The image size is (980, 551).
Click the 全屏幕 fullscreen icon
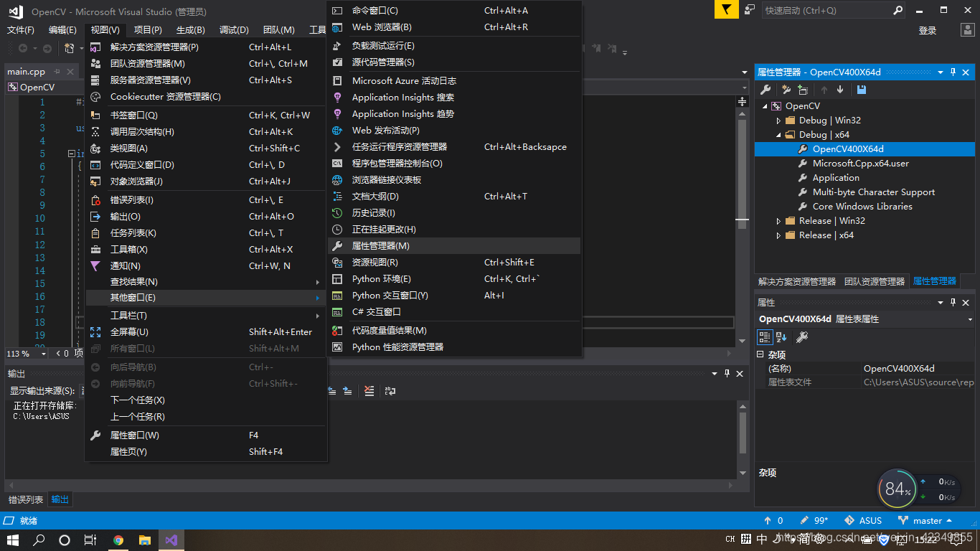(95, 331)
